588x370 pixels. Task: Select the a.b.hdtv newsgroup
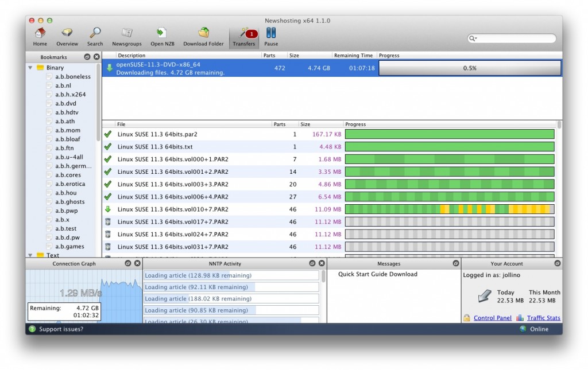tap(67, 112)
